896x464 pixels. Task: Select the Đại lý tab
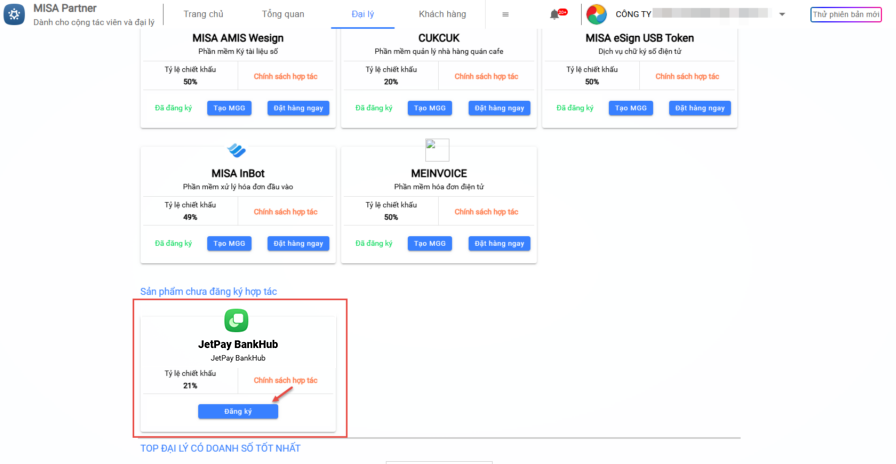coord(363,14)
